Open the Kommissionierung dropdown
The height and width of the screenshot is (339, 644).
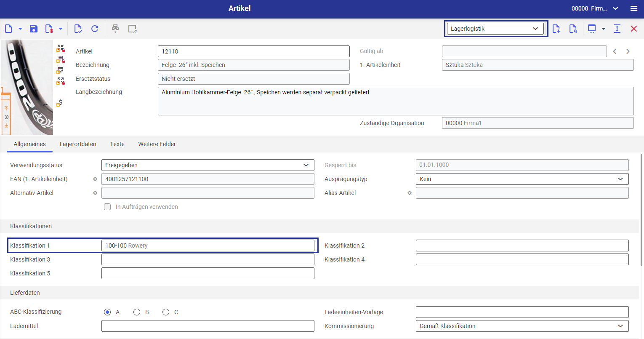click(x=522, y=326)
